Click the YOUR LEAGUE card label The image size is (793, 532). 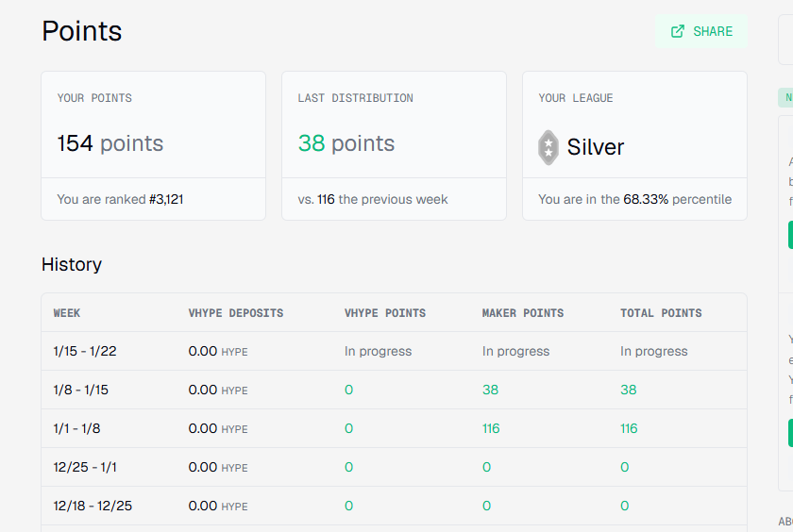click(576, 98)
